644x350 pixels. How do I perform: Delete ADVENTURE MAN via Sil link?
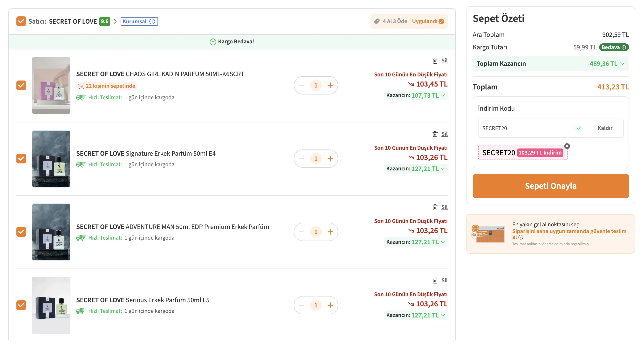point(444,207)
